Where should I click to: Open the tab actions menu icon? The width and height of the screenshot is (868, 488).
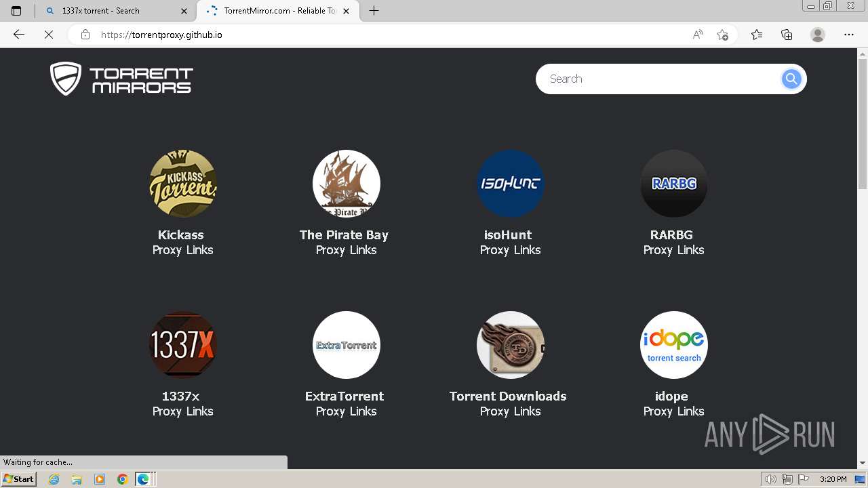pyautogui.click(x=16, y=11)
